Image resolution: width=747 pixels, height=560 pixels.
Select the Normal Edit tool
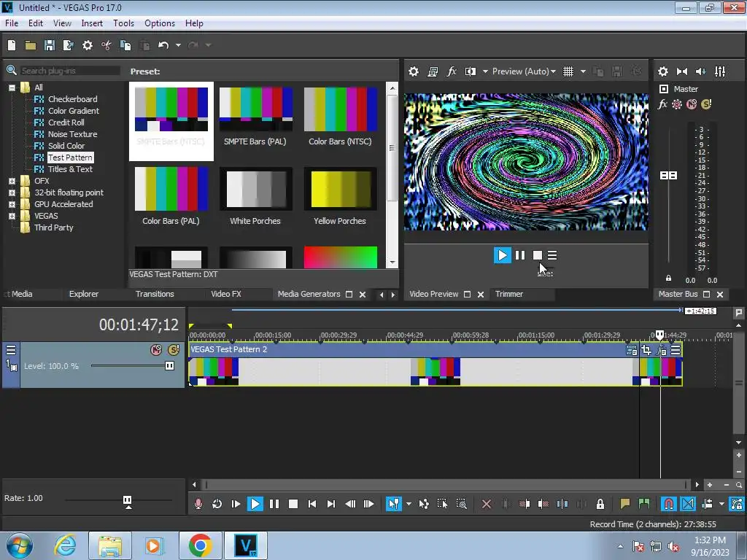[x=393, y=504]
